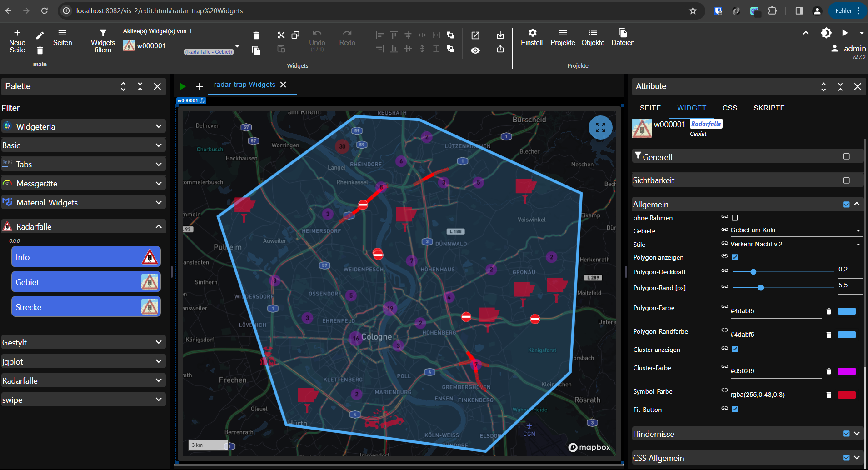Open the Stile dropdown

tap(796, 245)
